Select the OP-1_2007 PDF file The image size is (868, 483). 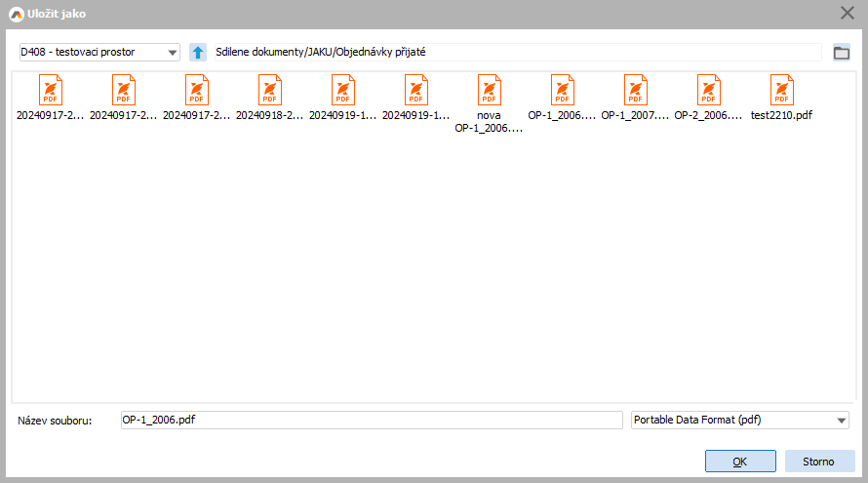pos(635,91)
